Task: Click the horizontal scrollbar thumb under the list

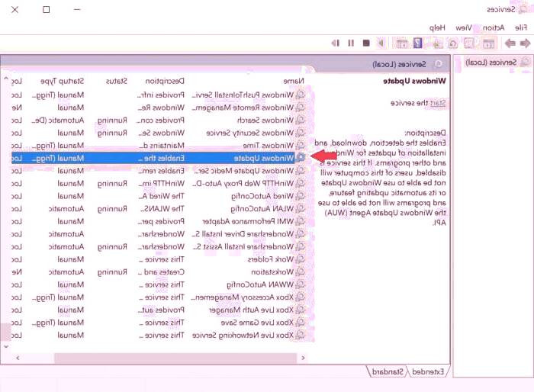Action: pyautogui.click(x=175, y=358)
